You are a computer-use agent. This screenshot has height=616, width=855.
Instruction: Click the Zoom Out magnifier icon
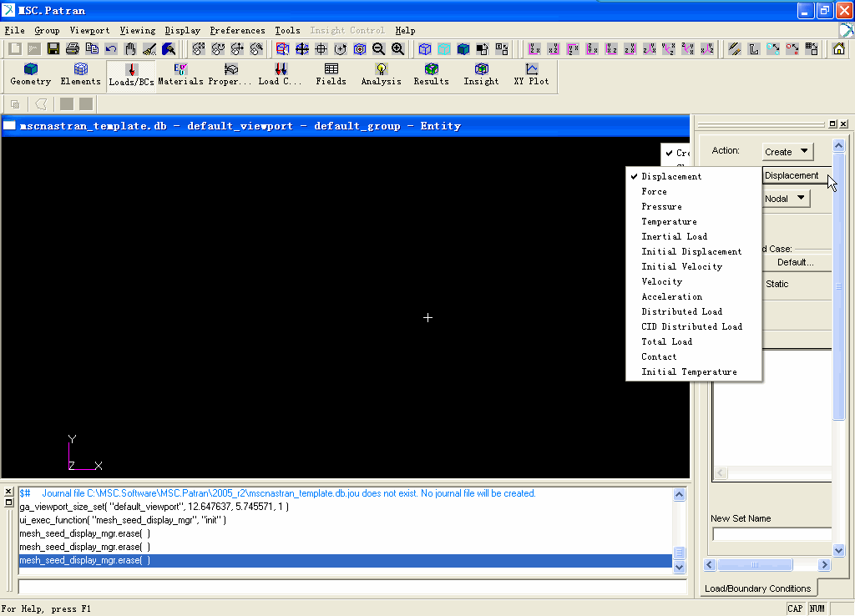point(378,49)
